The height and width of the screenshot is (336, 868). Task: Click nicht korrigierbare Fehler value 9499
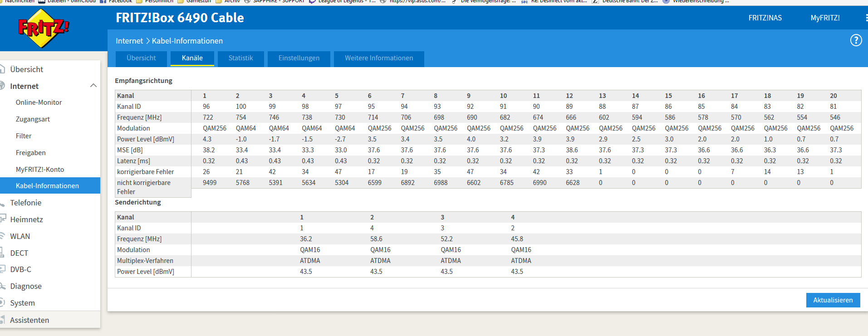(x=209, y=183)
